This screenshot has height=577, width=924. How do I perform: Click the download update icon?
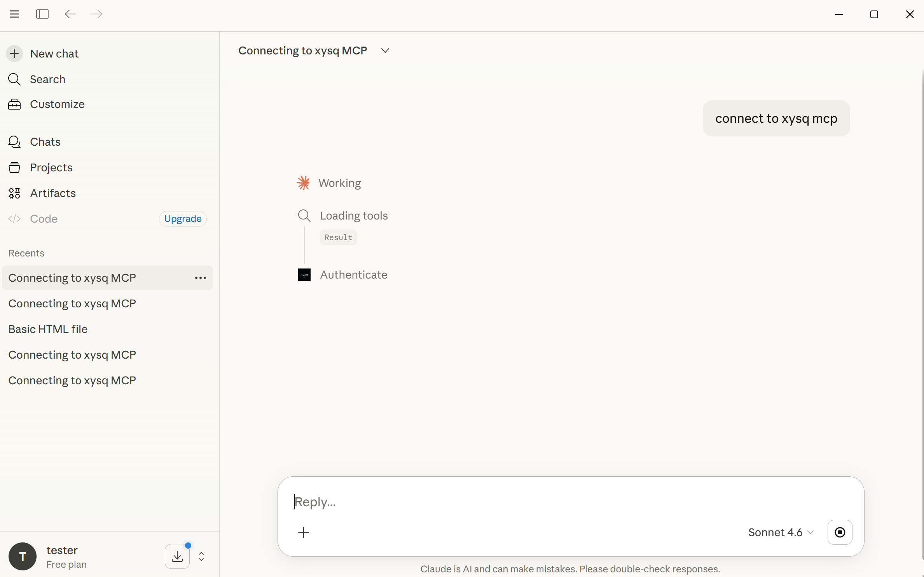coord(177,556)
